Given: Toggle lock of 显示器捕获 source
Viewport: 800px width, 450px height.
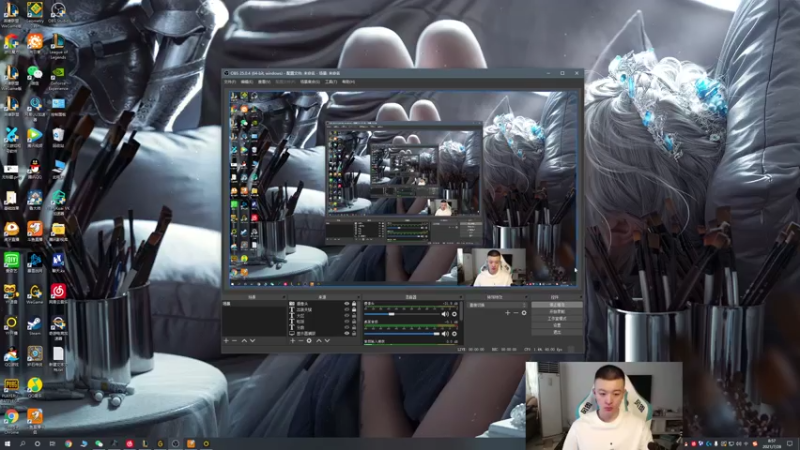Looking at the screenshot, I should coord(354,334).
